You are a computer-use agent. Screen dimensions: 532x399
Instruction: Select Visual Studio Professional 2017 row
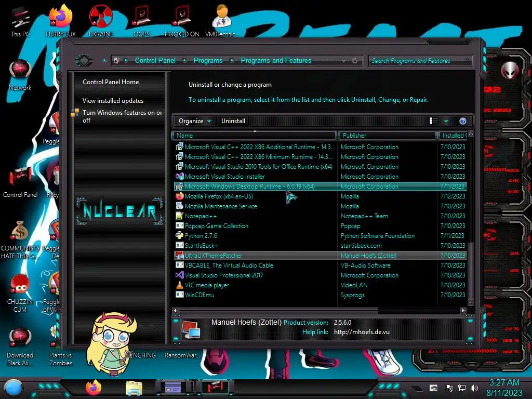[320, 275]
